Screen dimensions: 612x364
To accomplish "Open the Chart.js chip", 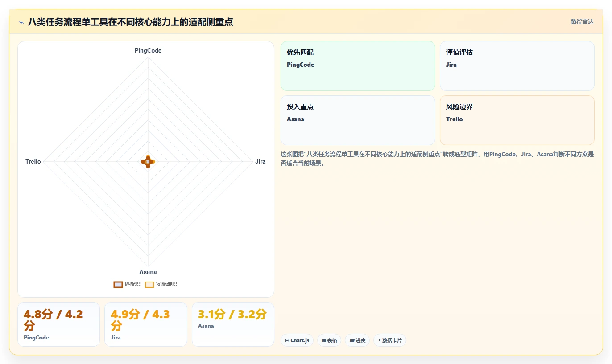I will coord(298,340).
